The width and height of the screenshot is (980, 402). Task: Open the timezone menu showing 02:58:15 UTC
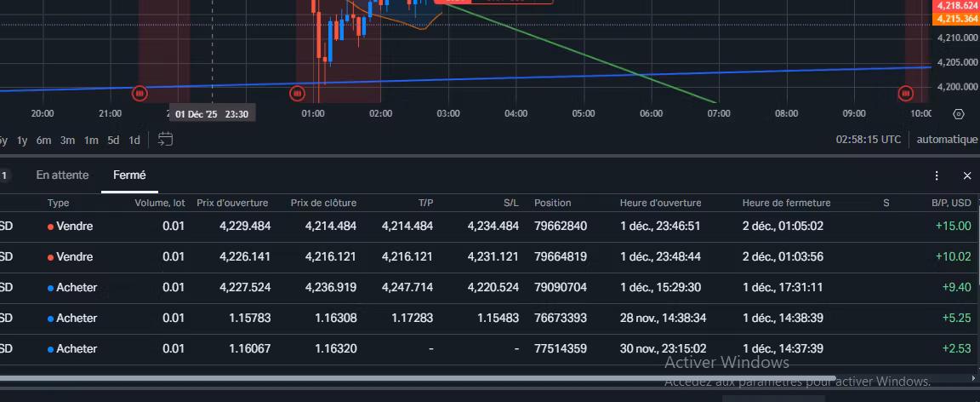pos(868,140)
